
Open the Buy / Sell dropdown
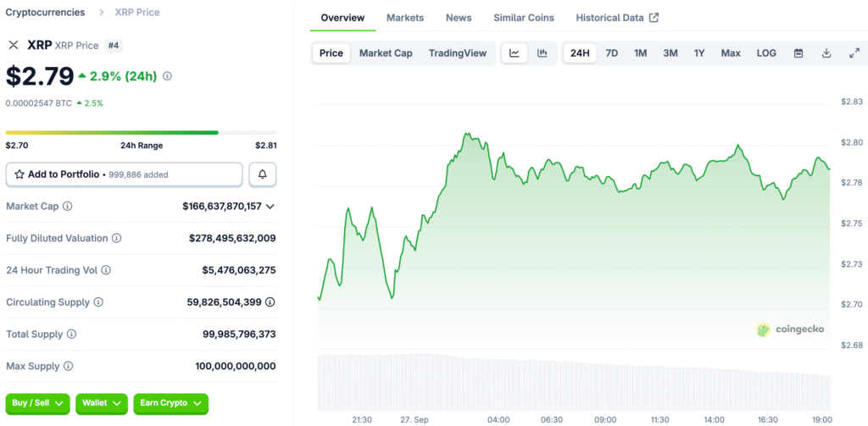point(37,403)
